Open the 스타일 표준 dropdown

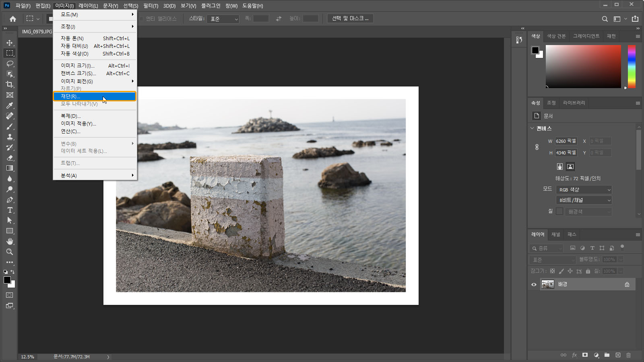tap(223, 19)
